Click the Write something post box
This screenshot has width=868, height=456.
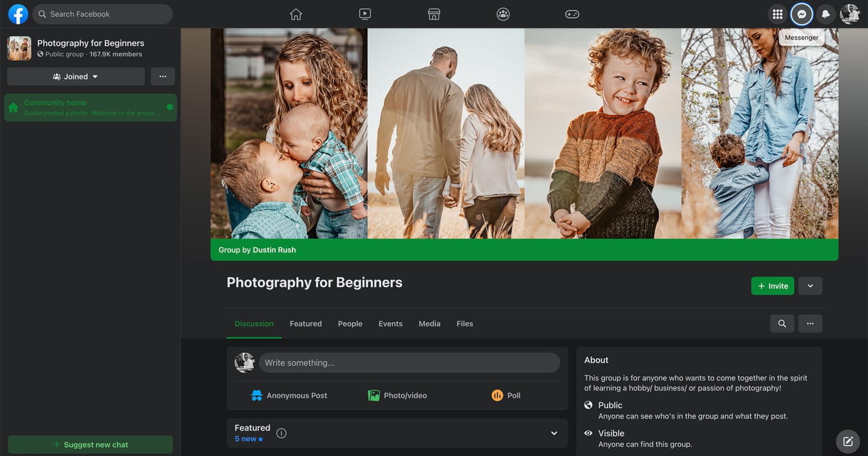[x=410, y=363]
